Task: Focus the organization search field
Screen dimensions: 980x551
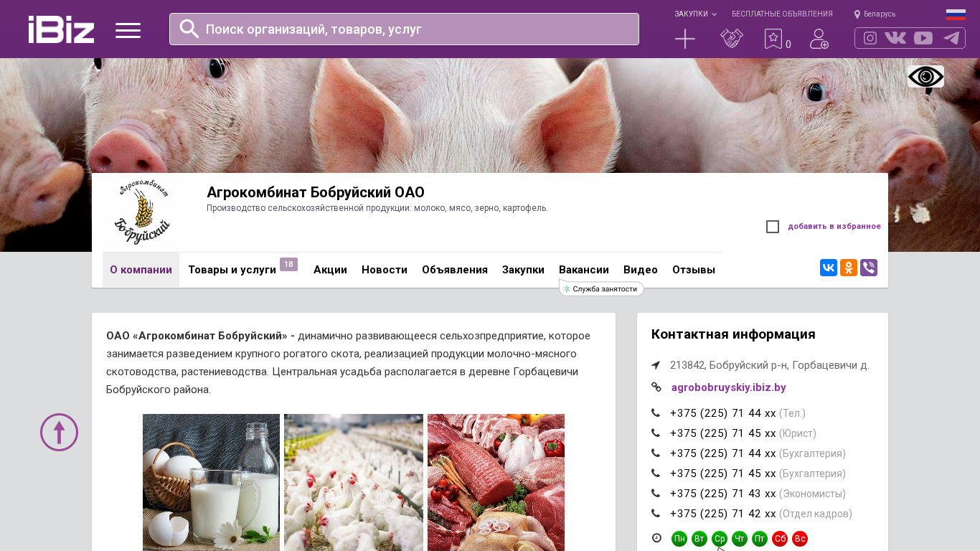Action: 404,29
